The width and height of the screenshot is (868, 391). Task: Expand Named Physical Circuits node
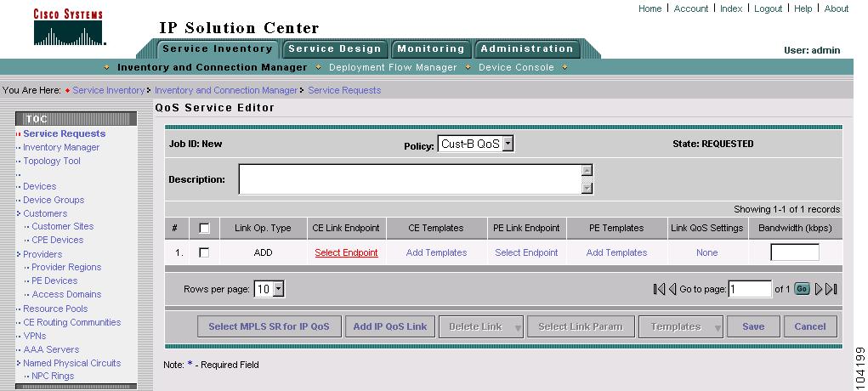(19, 363)
